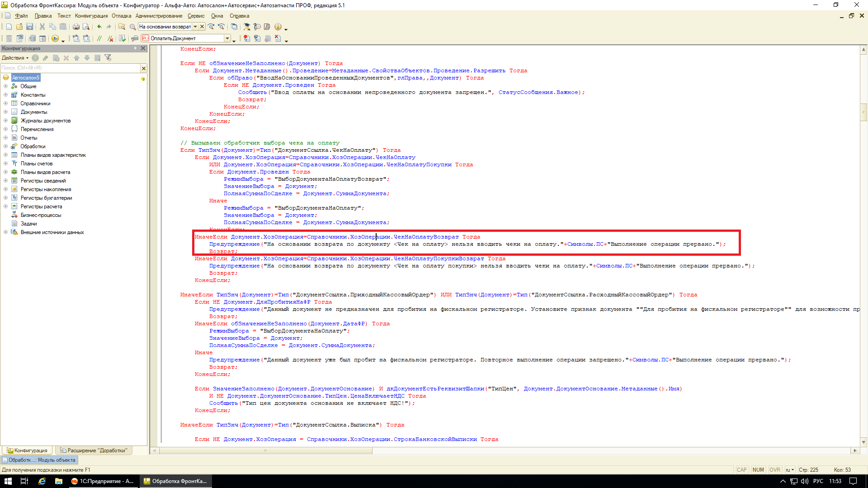Open the Справка menu
868x488 pixels.
point(239,16)
